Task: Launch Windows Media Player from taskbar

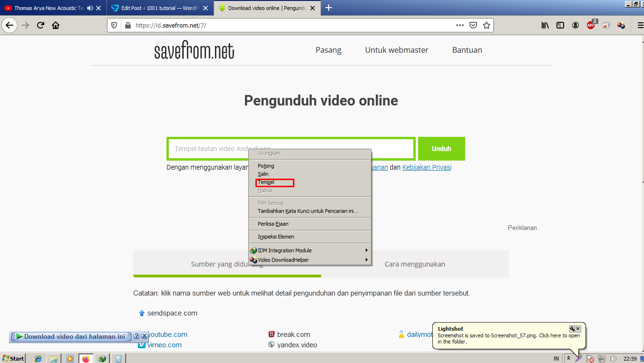Action: [70, 358]
